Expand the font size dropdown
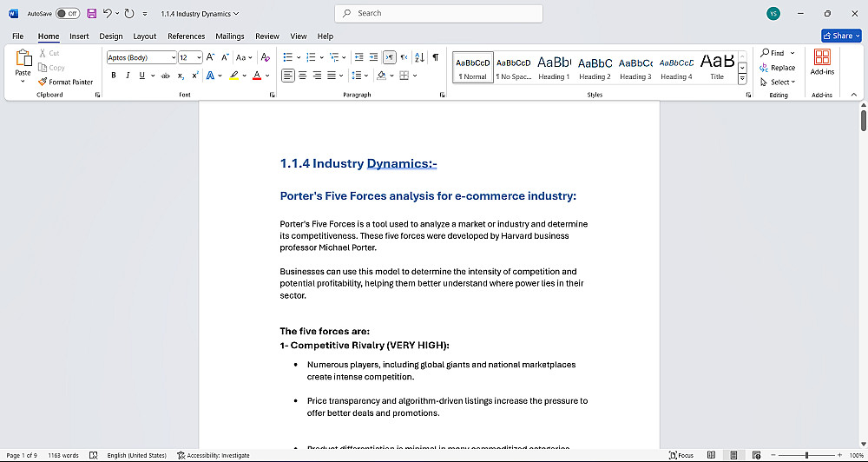868x462 pixels. coord(199,57)
